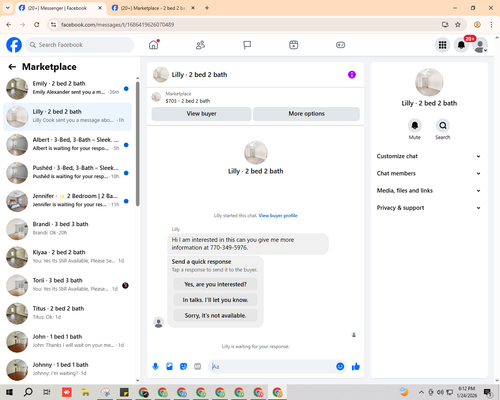Click the back arrow next to Marketplace
The height and width of the screenshot is (400, 500).
pyautogui.click(x=12, y=67)
